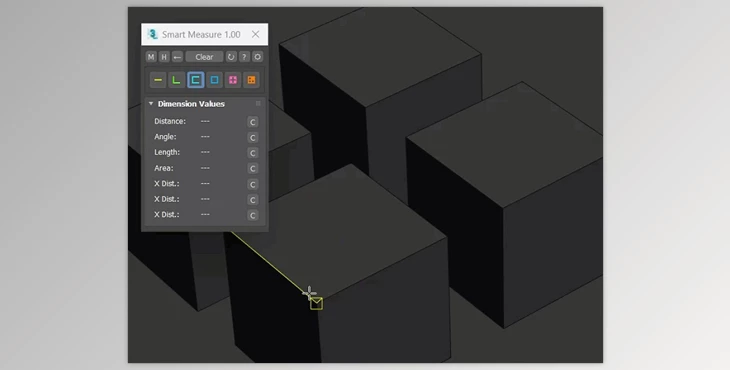
Task: Close the Smart Measure window
Action: click(x=256, y=34)
